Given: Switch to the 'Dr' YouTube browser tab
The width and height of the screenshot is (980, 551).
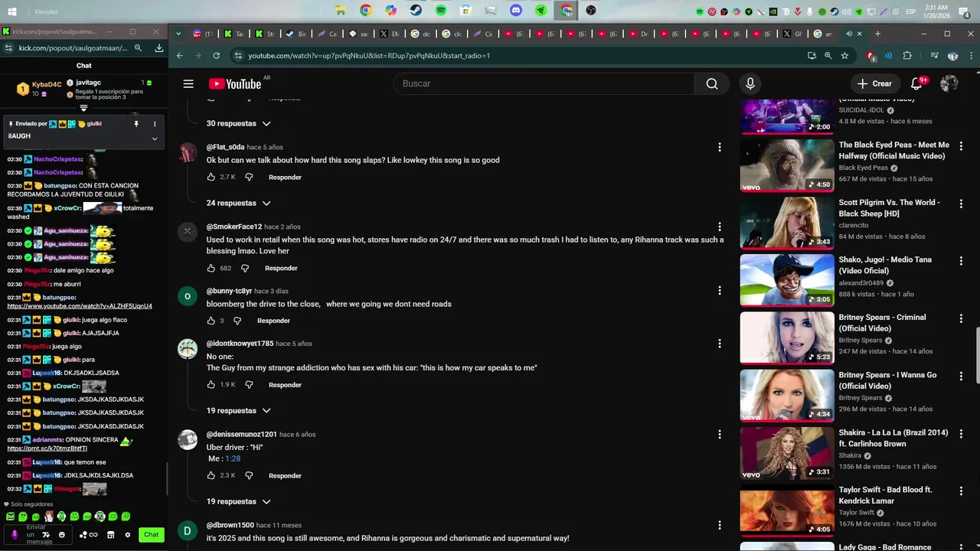Looking at the screenshot, I should [639, 34].
